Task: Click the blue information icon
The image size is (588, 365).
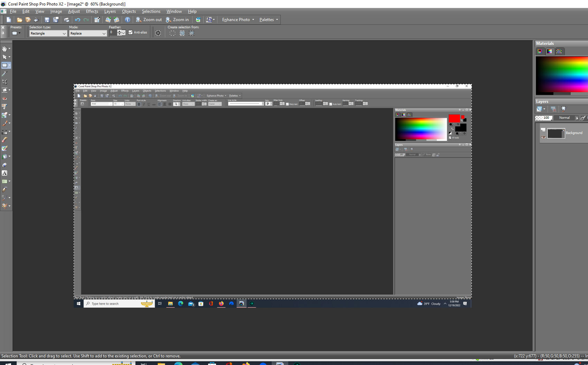Action: pos(128,20)
